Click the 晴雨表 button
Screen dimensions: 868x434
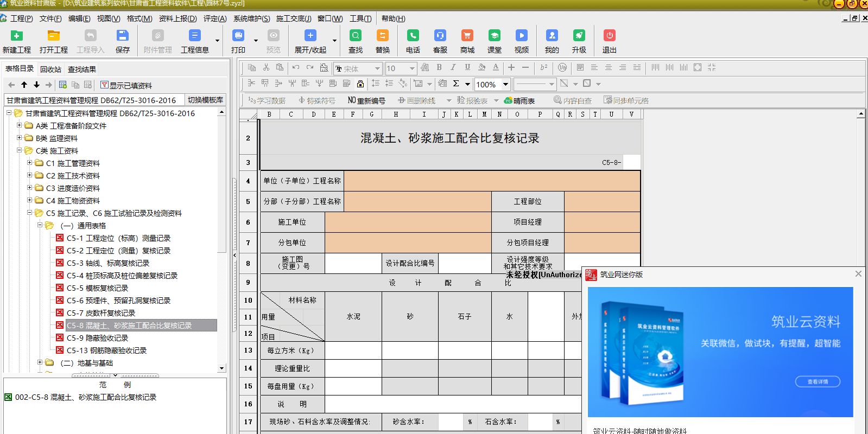[x=519, y=100]
